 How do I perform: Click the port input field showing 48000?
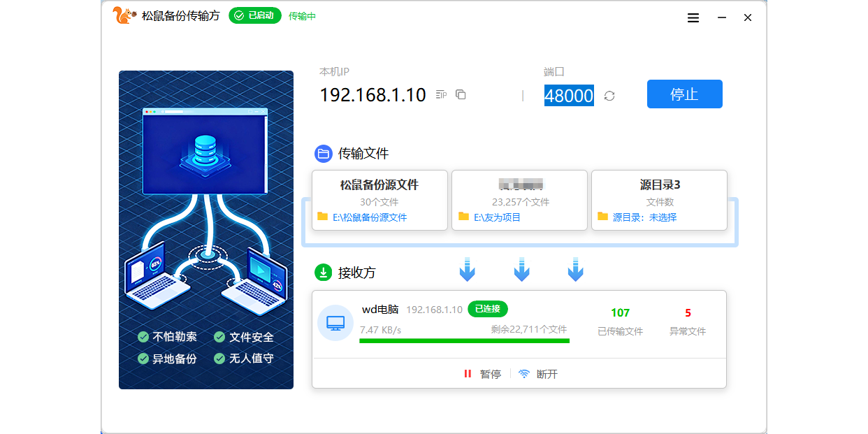(x=569, y=95)
